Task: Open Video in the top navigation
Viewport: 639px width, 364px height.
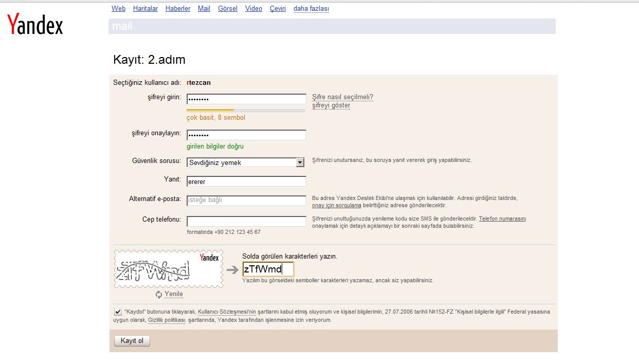Action: 253,9
